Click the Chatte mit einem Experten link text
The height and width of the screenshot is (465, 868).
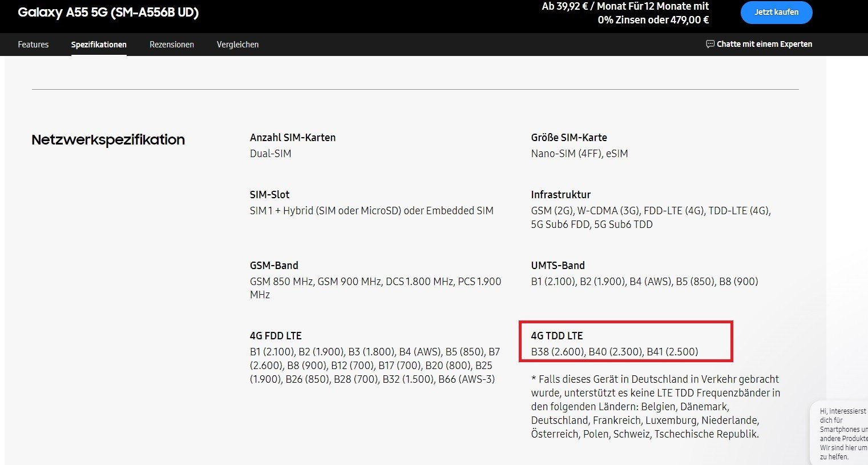coord(764,44)
